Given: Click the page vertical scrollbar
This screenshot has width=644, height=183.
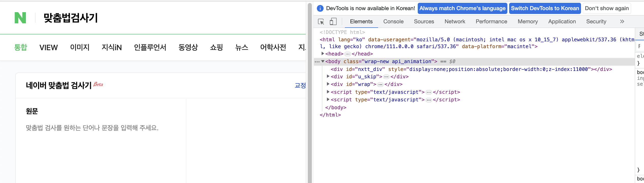Looking at the screenshot, I should tap(310, 93).
